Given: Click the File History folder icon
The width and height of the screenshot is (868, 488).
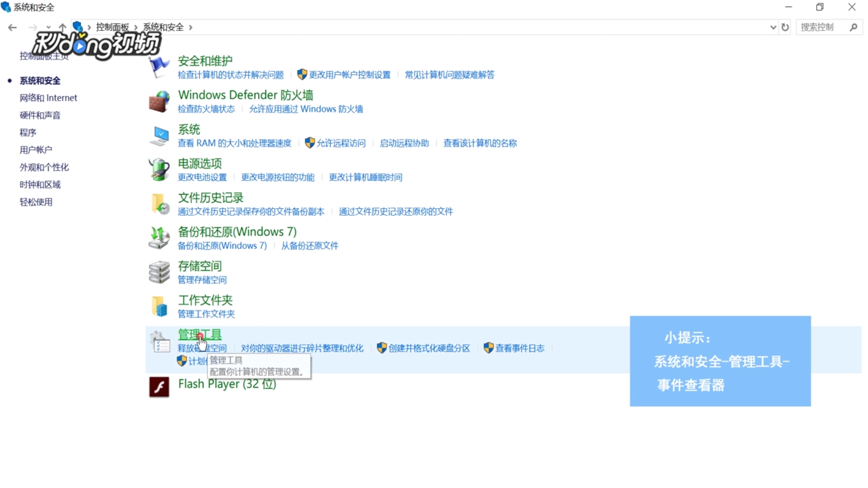Looking at the screenshot, I should [159, 204].
